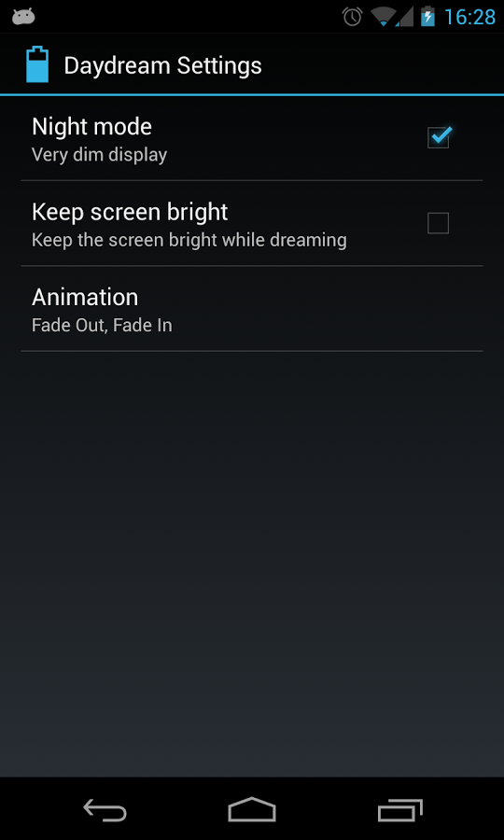Enable the Keep screen bright checkbox
The image size is (504, 840).
point(438,223)
